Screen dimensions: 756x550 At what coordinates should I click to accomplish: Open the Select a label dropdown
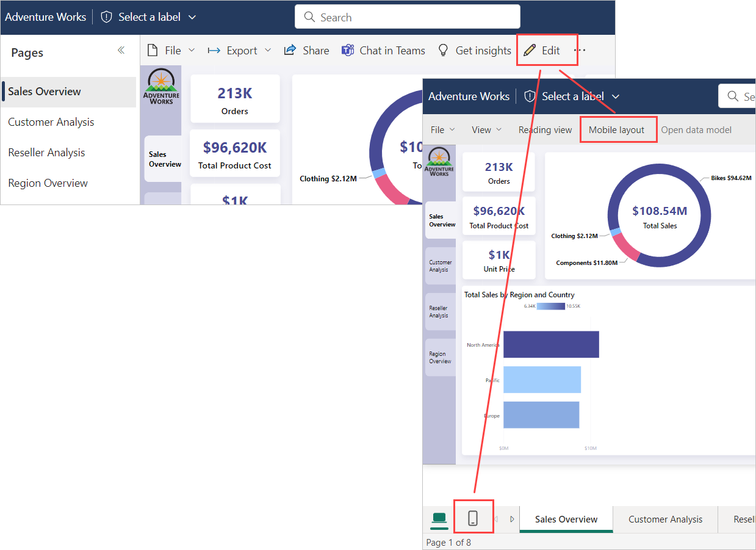point(148,16)
